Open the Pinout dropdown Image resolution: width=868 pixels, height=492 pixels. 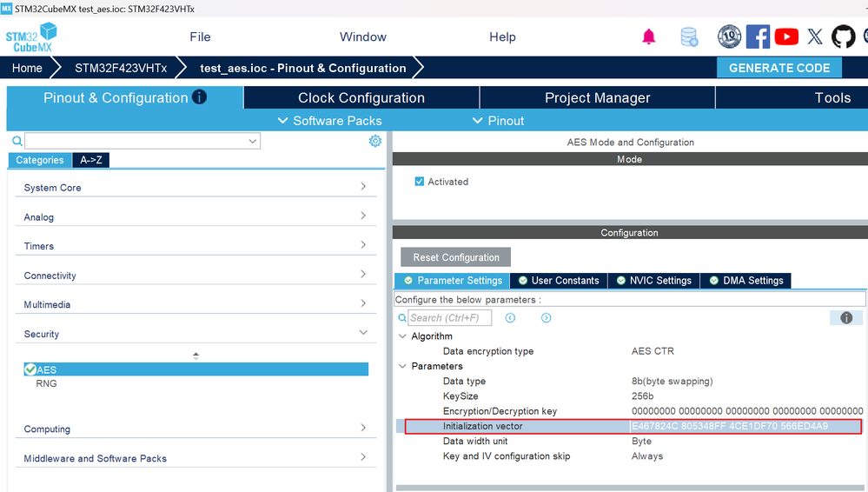[x=498, y=121]
